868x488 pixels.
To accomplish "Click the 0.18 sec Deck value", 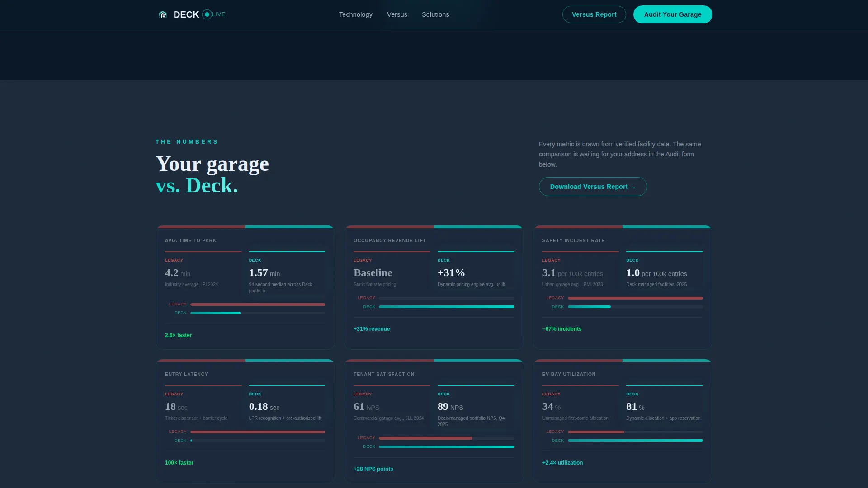I will [264, 407].
